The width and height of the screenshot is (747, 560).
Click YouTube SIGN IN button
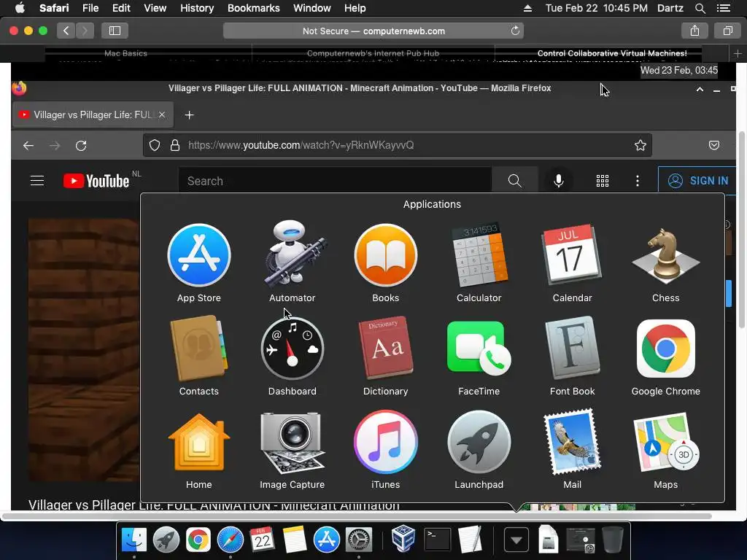coord(697,181)
